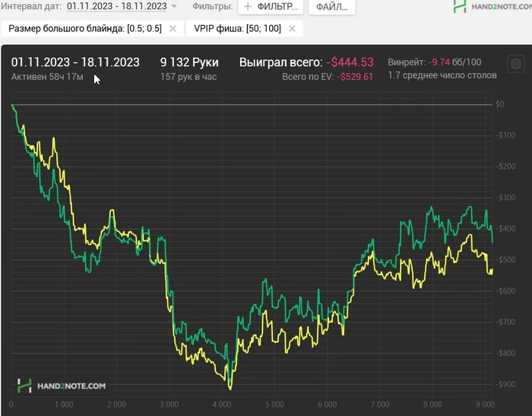The image size is (532, 416).
Task: Click the Фильтры label
Action: (x=213, y=6)
